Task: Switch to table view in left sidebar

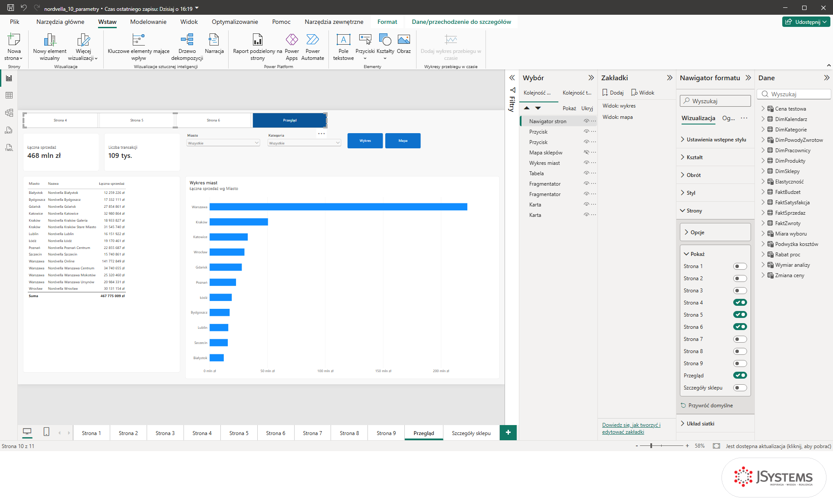Action: pyautogui.click(x=9, y=95)
